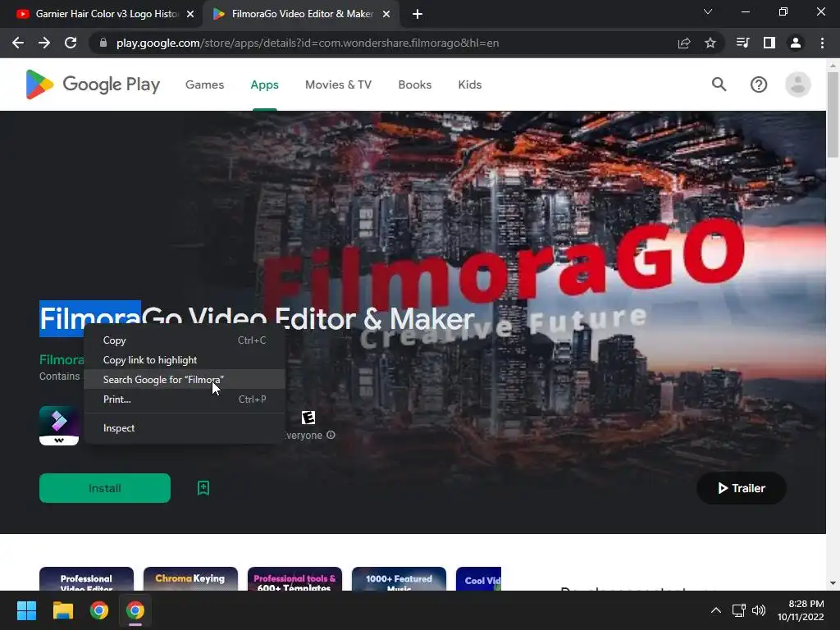Image resolution: width=840 pixels, height=630 pixels.
Task: Go forward with browser forward arrow
Action: tap(44, 43)
